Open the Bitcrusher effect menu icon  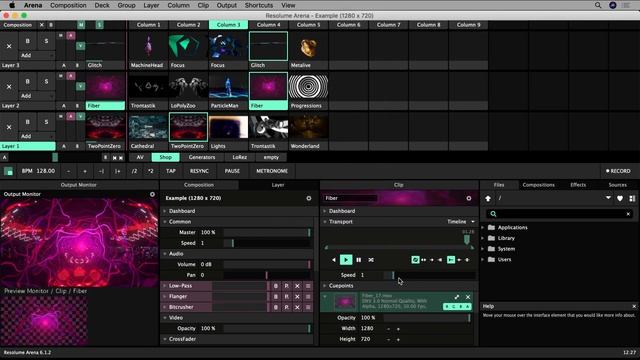tap(308, 307)
